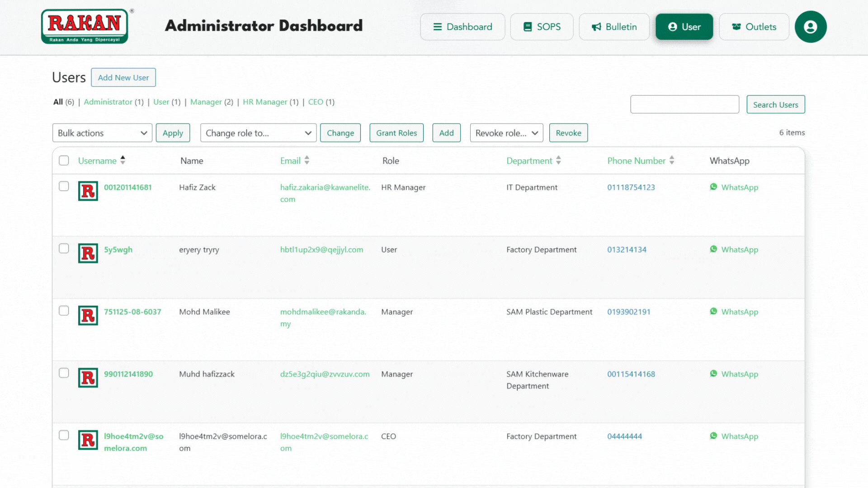868x488 pixels.
Task: Click avatar icon of user 5y5wgh
Action: (88, 253)
